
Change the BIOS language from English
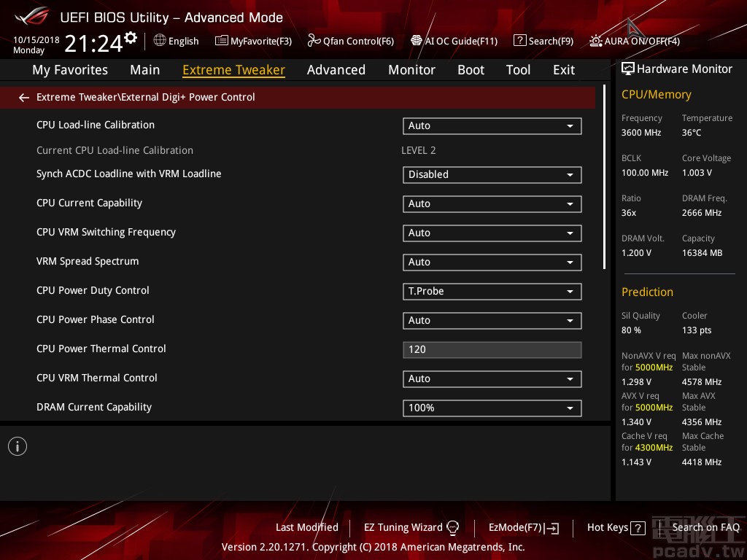[x=176, y=41]
